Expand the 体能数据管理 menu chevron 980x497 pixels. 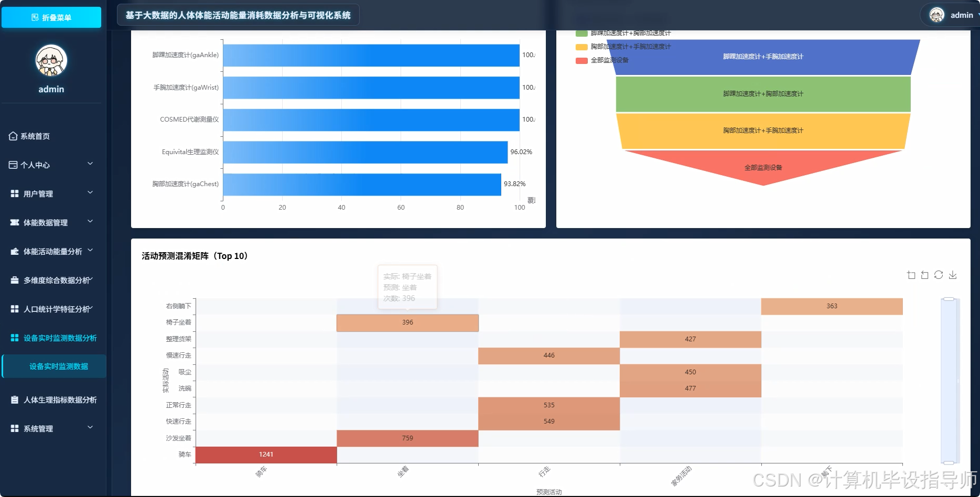point(90,221)
